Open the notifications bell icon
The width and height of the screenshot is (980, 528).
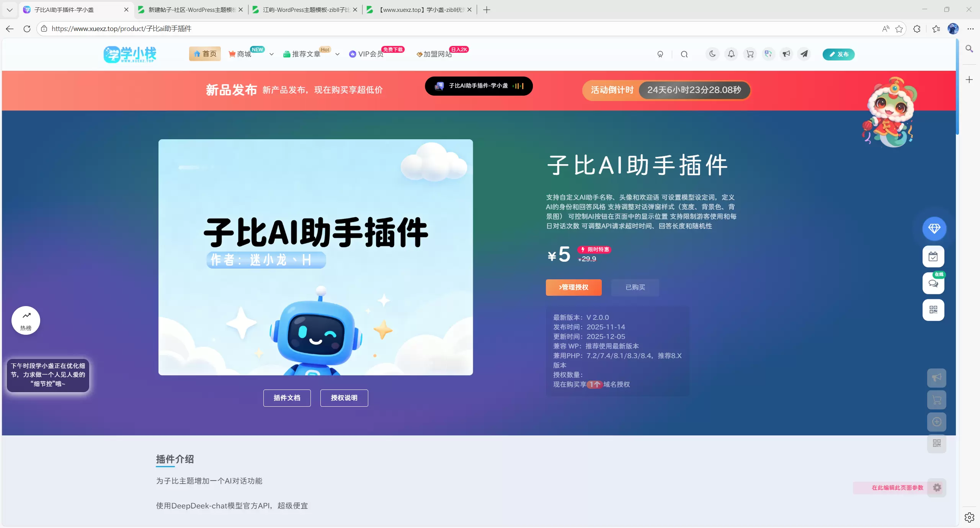[x=731, y=54]
